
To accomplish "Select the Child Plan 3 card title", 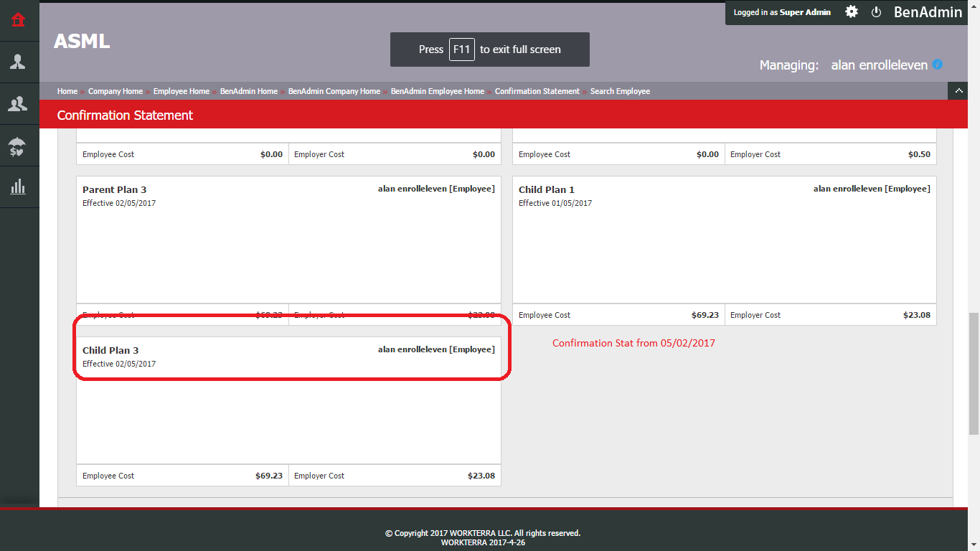I will click(x=110, y=351).
